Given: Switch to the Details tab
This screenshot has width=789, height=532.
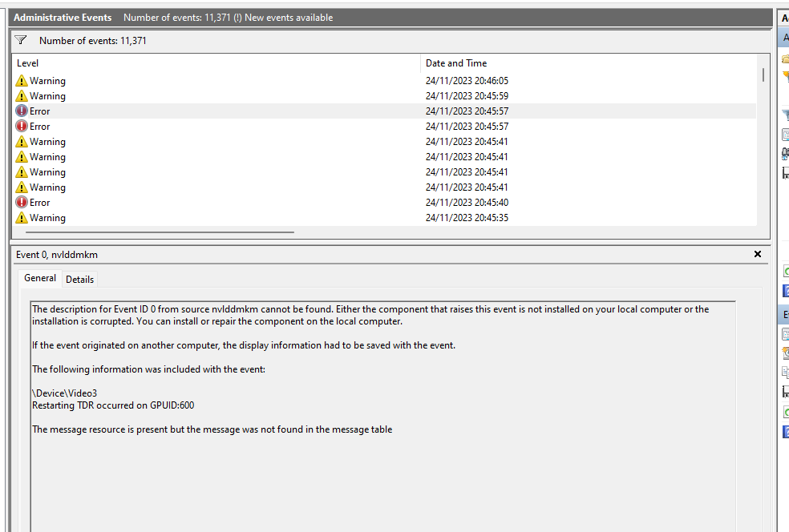Looking at the screenshot, I should pyautogui.click(x=79, y=280).
